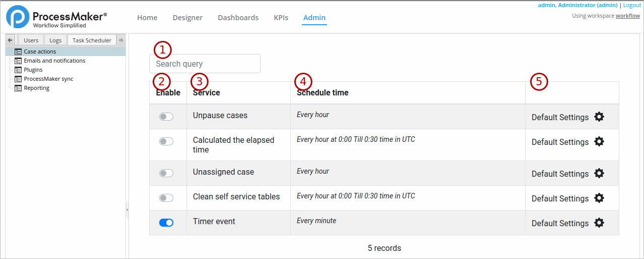
Task: Click Reporting icon in sidebar tree
Action: pyautogui.click(x=18, y=88)
